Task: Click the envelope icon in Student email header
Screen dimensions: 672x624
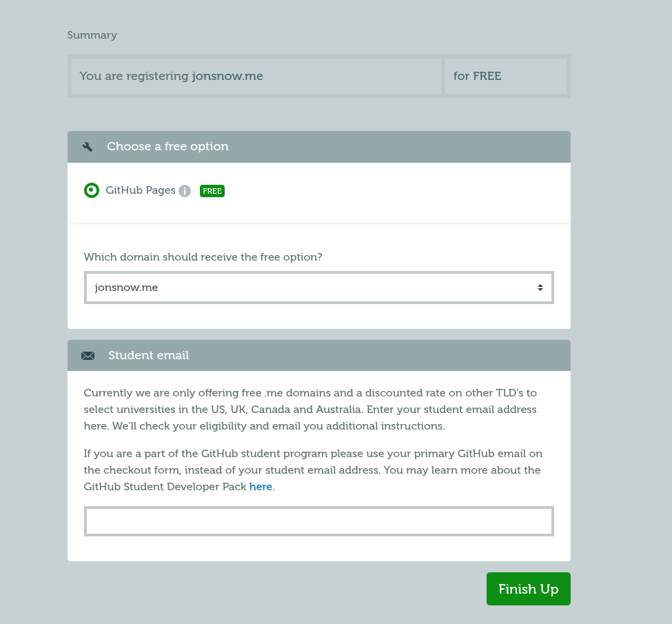Action: (x=88, y=356)
